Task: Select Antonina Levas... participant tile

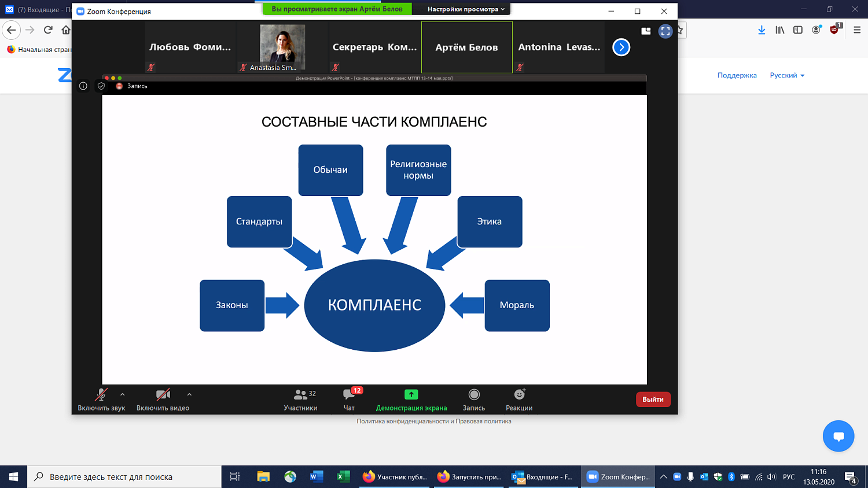Action: click(559, 47)
